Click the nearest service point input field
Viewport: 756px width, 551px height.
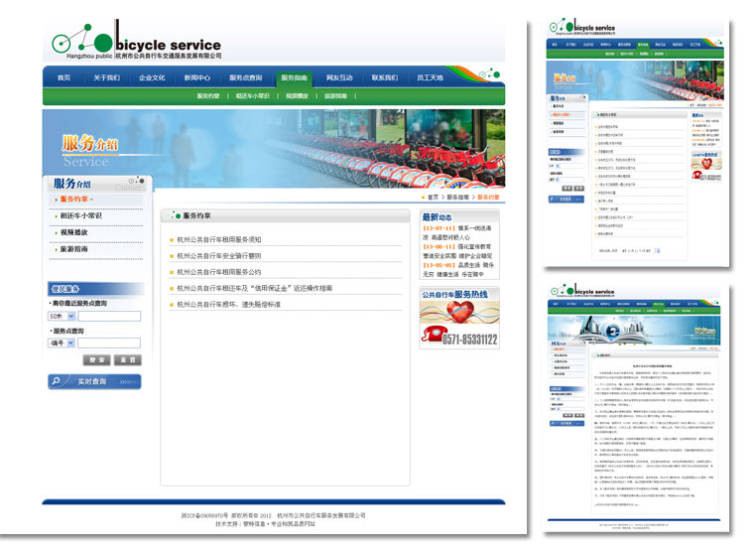point(109,316)
